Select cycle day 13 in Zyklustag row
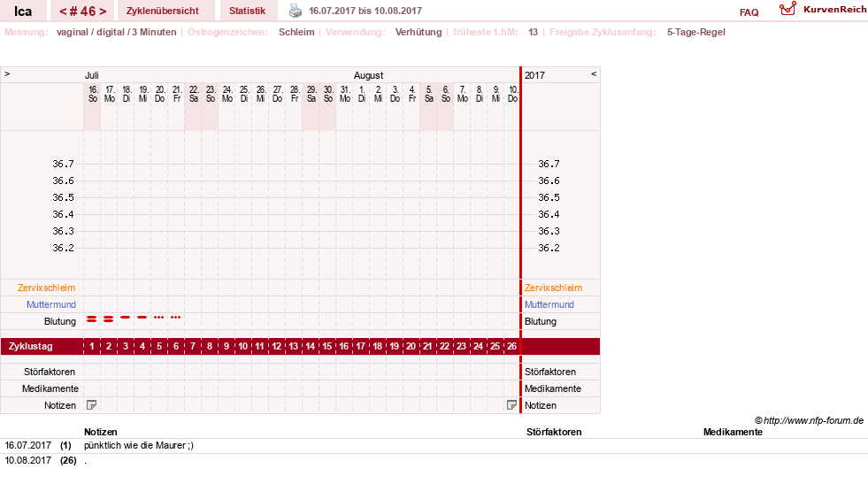This screenshot has height=484, width=868. pyautogui.click(x=294, y=346)
